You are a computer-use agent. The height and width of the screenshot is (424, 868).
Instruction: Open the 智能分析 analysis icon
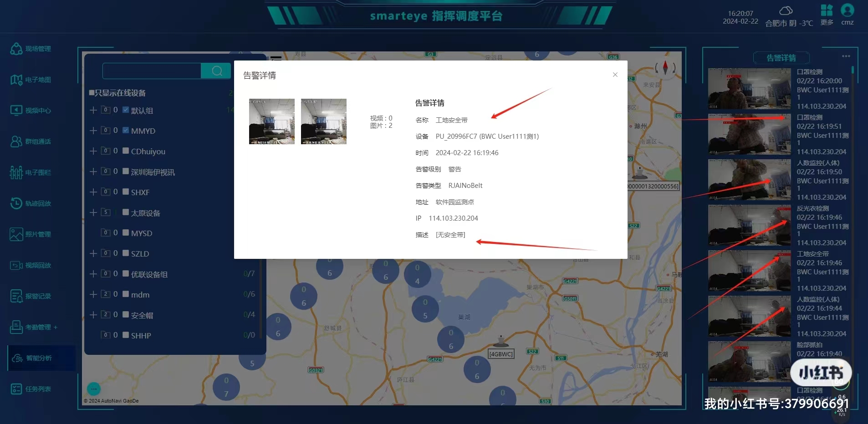(x=17, y=358)
